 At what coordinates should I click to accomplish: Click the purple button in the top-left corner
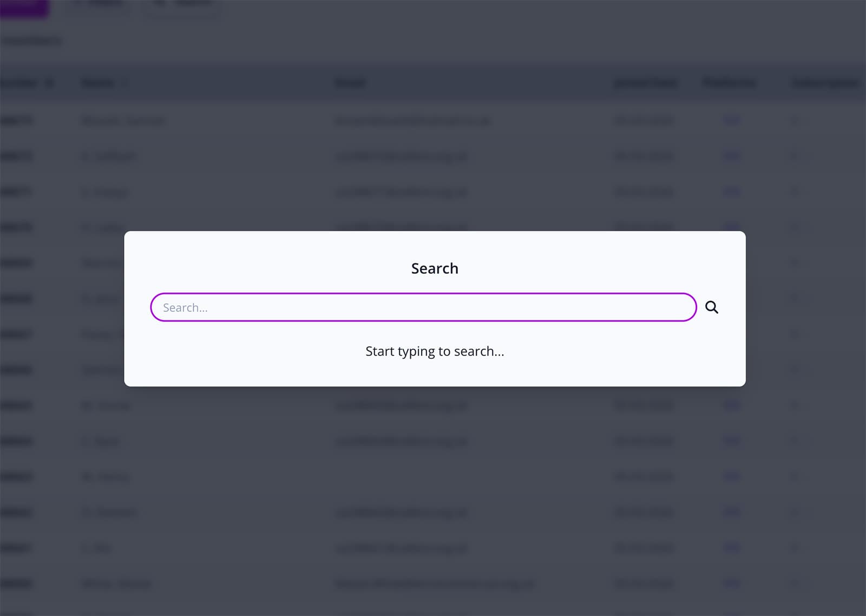(24, 8)
